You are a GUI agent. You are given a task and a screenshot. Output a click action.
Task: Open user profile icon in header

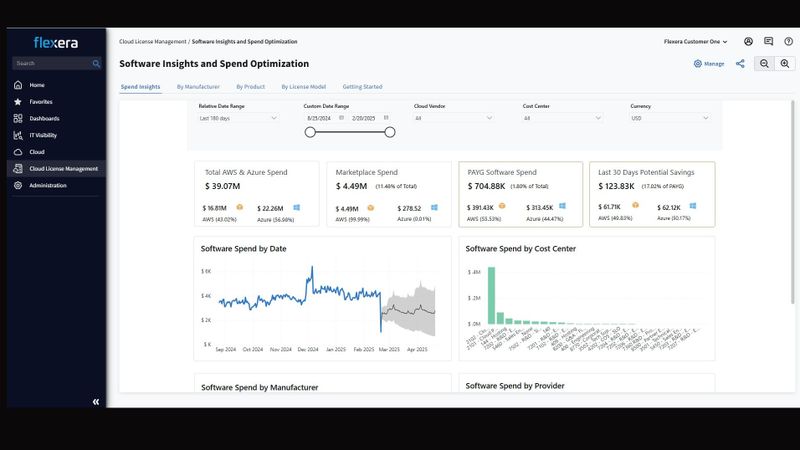click(x=748, y=42)
